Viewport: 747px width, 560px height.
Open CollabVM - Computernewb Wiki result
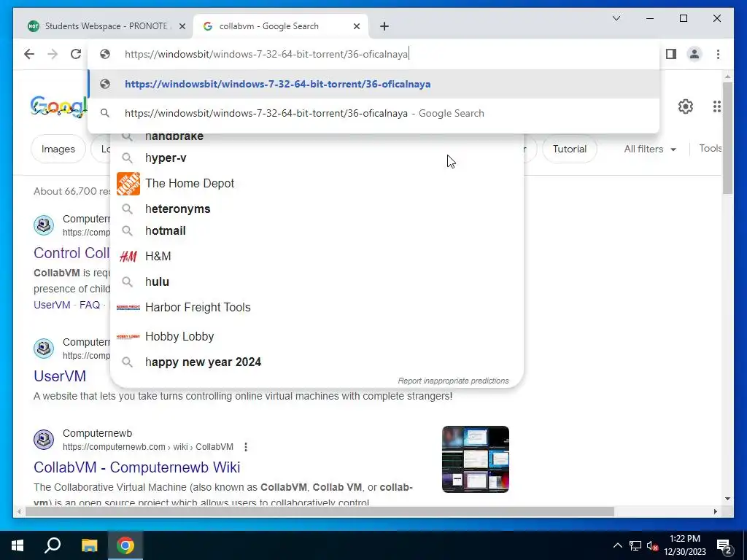(x=136, y=467)
